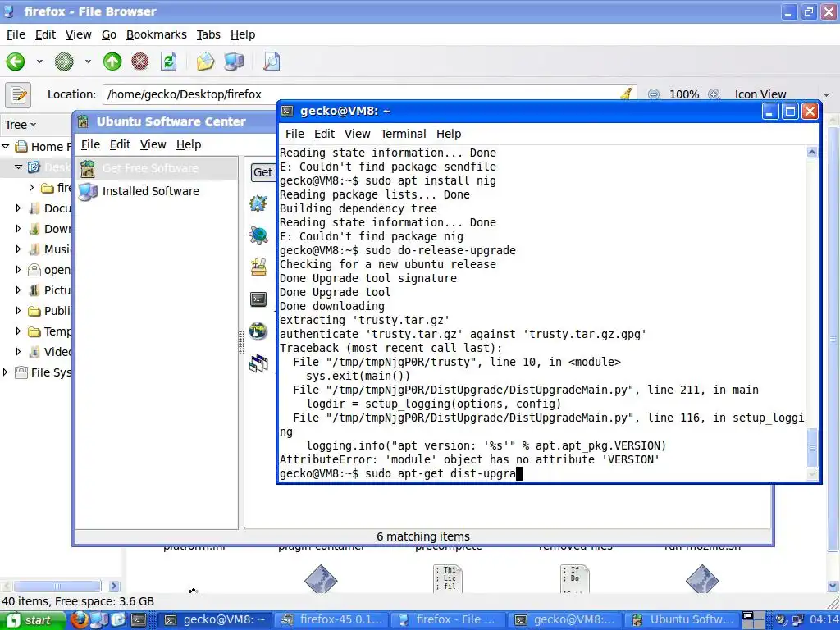Click the terminal quick launch icon on taskbar
Image resolution: width=840 pixels, height=630 pixels.
(x=139, y=620)
